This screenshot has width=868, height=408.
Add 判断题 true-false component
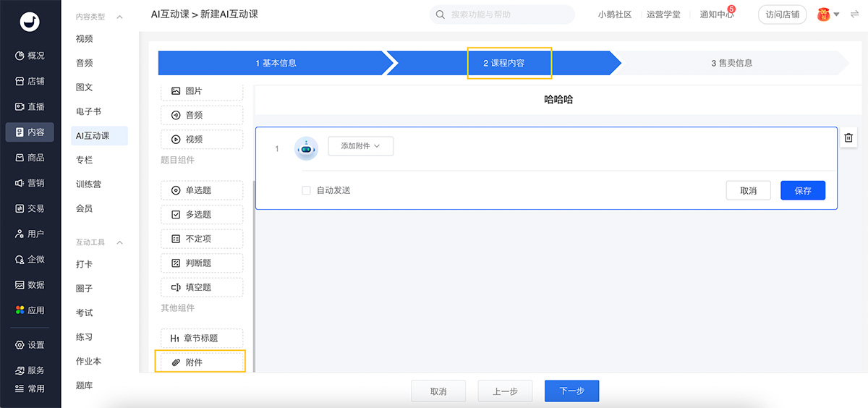click(202, 263)
